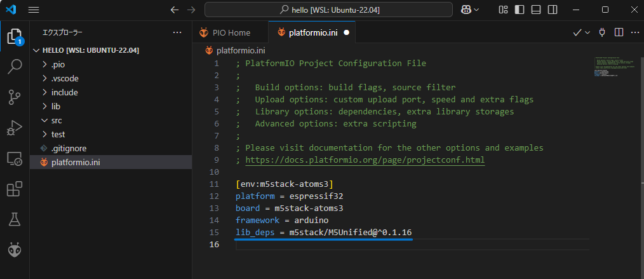Viewport: 644px width, 279px height.
Task: Toggle secondary side bar visibility
Action: [x=551, y=10]
